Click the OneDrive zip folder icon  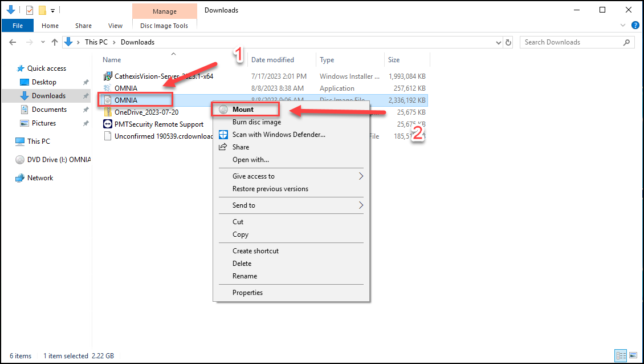coord(108,112)
